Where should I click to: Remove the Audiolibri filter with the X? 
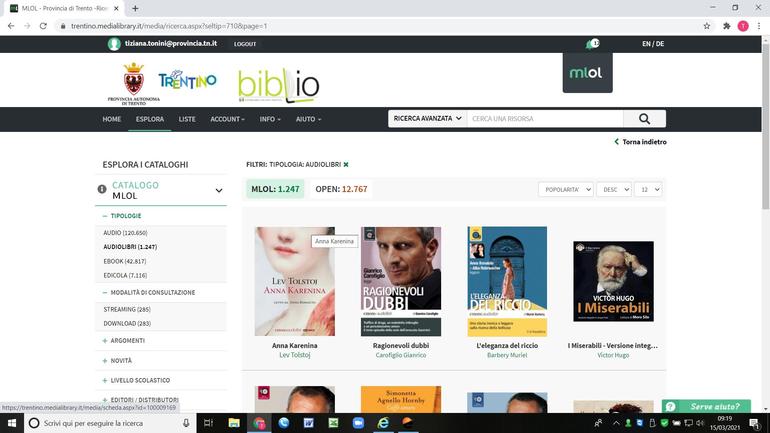click(346, 164)
